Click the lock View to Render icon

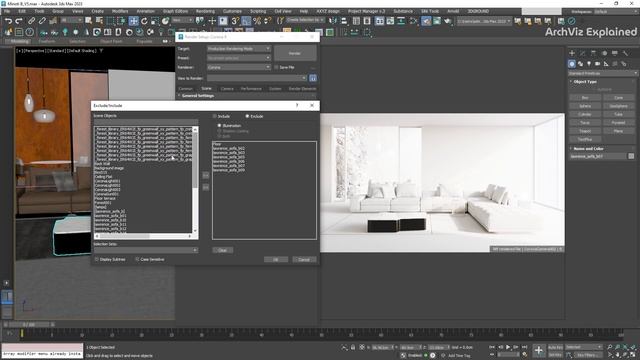[313, 78]
